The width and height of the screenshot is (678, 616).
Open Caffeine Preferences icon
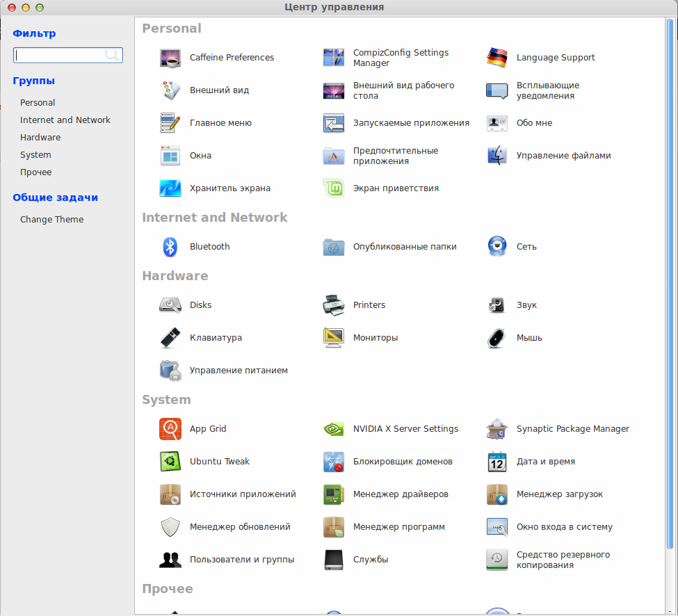[x=170, y=58]
